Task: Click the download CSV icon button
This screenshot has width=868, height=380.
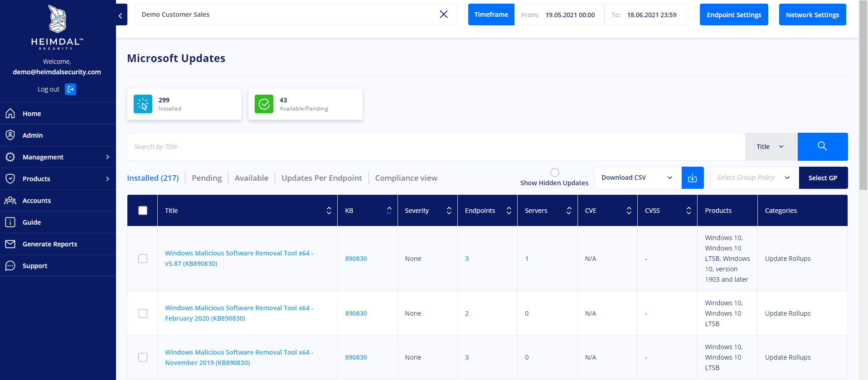Action: point(693,178)
